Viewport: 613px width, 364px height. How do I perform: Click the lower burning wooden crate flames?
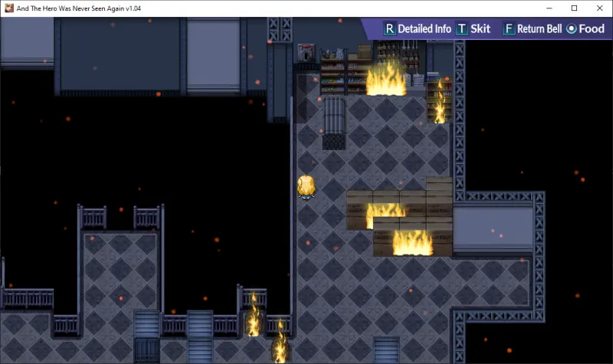coord(412,242)
